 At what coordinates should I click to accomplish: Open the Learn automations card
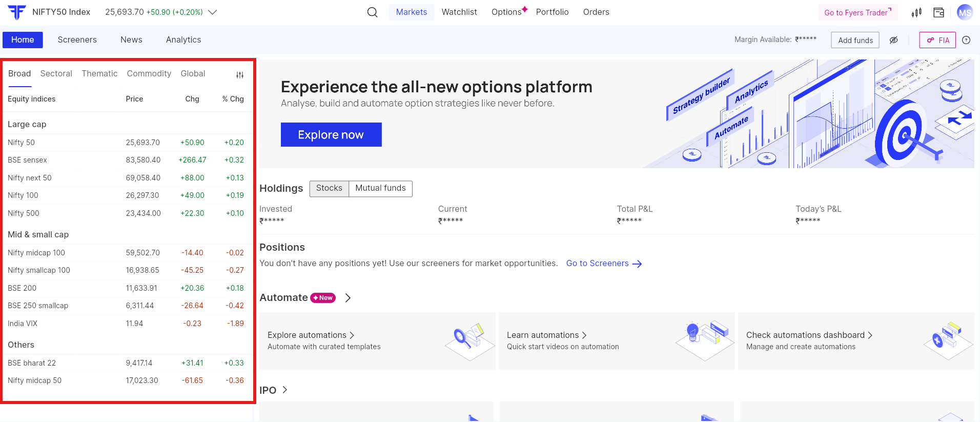click(616, 340)
